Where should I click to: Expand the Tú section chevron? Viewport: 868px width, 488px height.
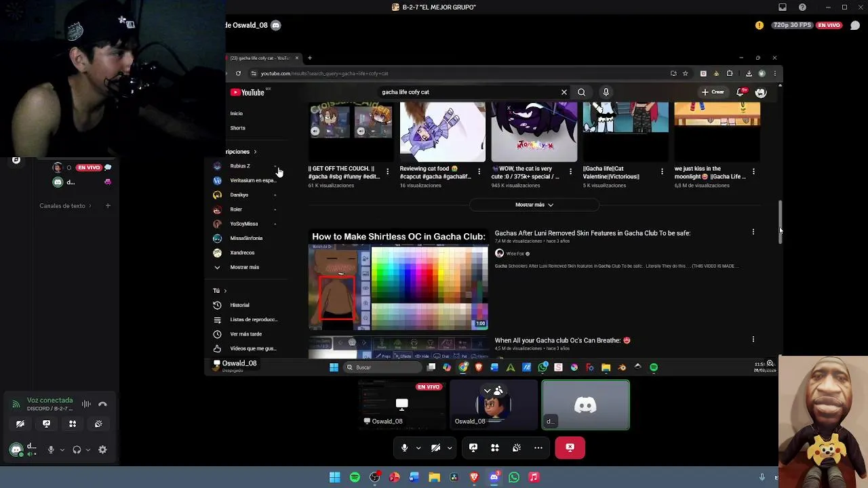coord(225,291)
